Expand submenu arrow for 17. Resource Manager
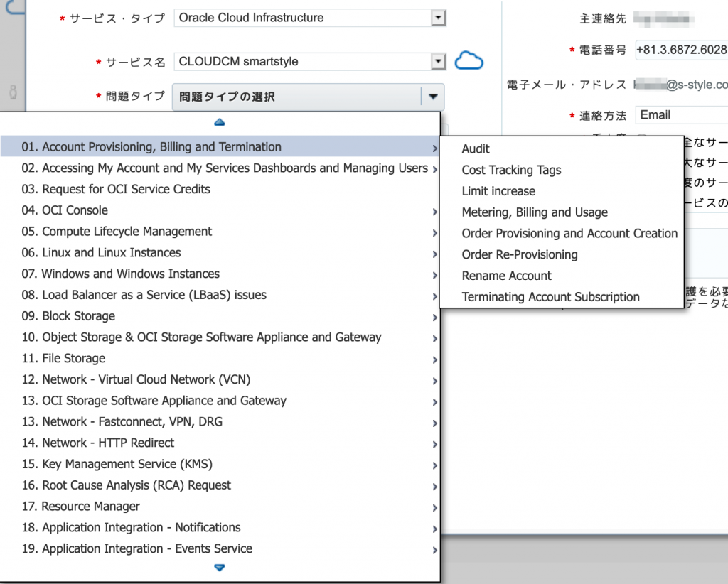 click(x=434, y=507)
